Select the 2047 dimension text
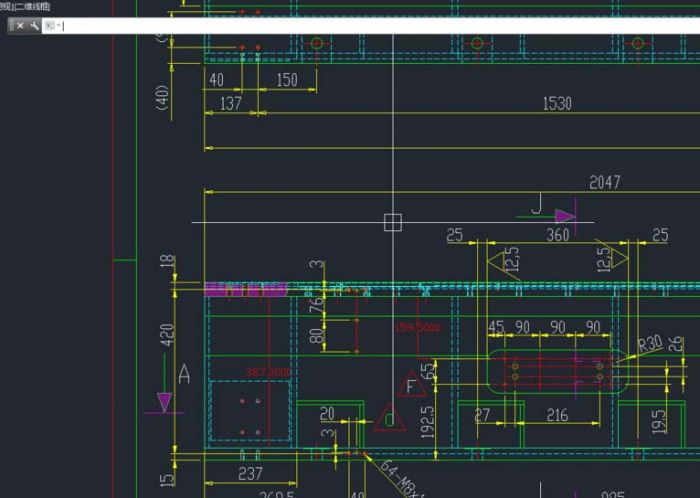 pyautogui.click(x=604, y=182)
